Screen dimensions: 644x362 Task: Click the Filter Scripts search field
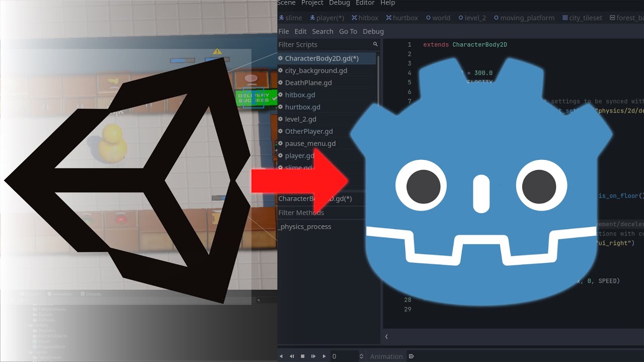pos(328,45)
